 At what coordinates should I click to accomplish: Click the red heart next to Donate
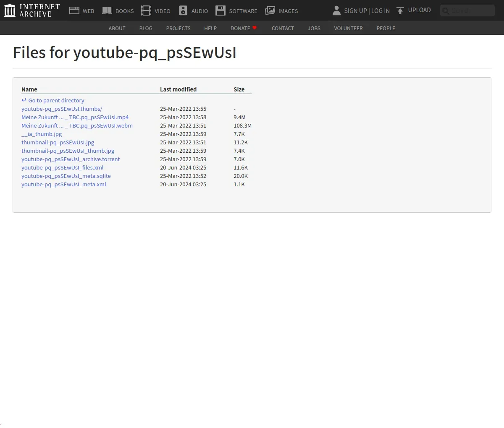click(255, 28)
